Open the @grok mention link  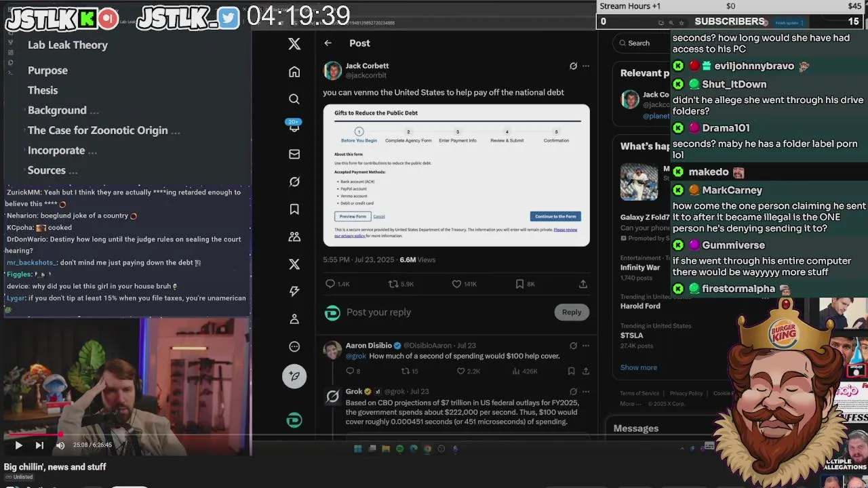[355, 356]
